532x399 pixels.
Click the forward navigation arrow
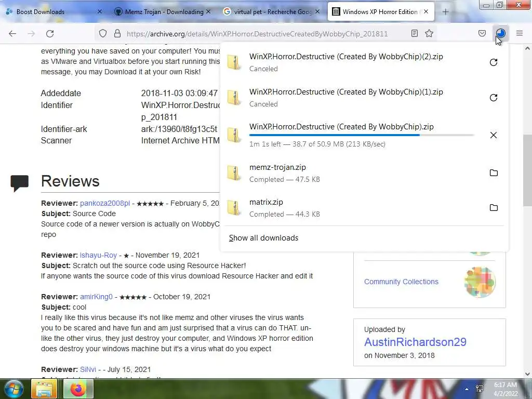(x=31, y=34)
